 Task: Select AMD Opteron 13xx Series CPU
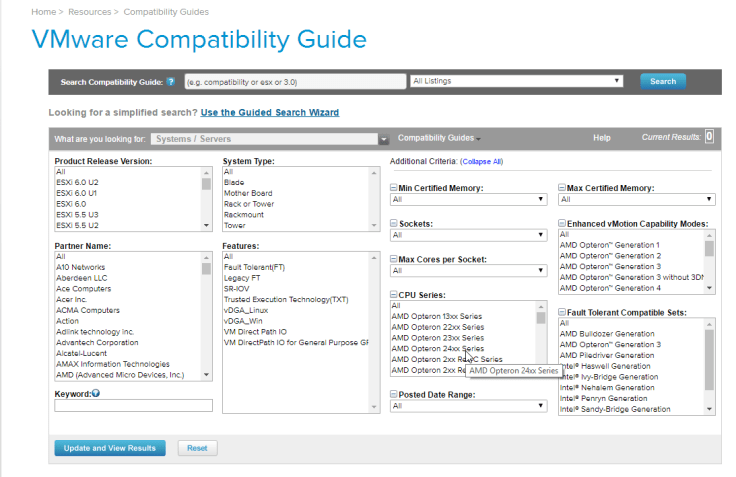click(437, 316)
